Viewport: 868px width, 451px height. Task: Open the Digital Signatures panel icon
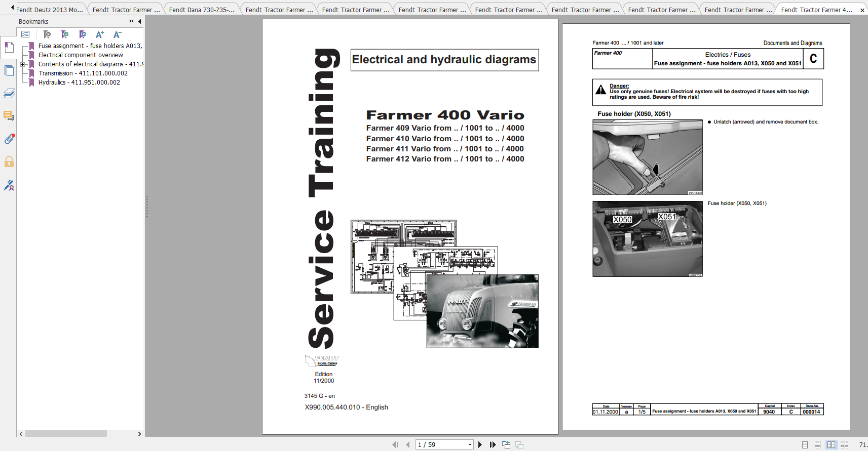[9, 185]
